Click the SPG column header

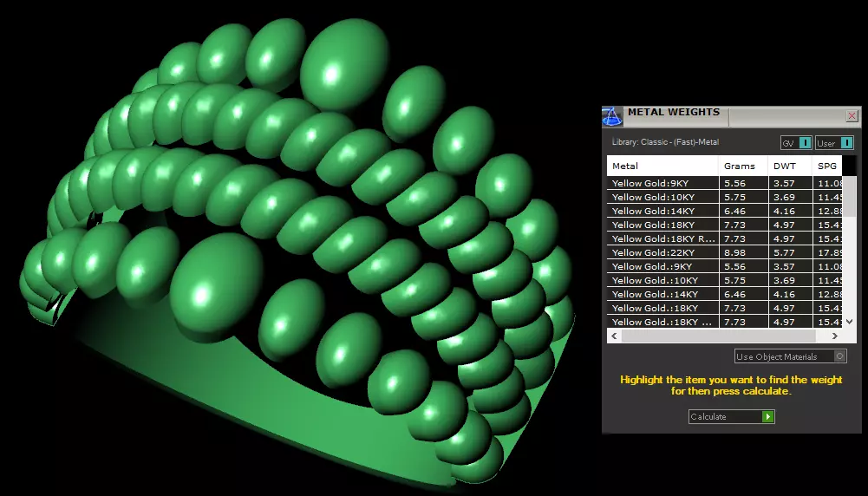pos(827,166)
